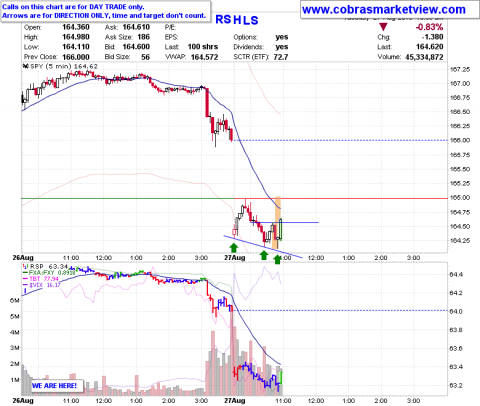This screenshot has height=406, width=480.
Task: Select the Chg value -1.380
Action: [x=433, y=37]
